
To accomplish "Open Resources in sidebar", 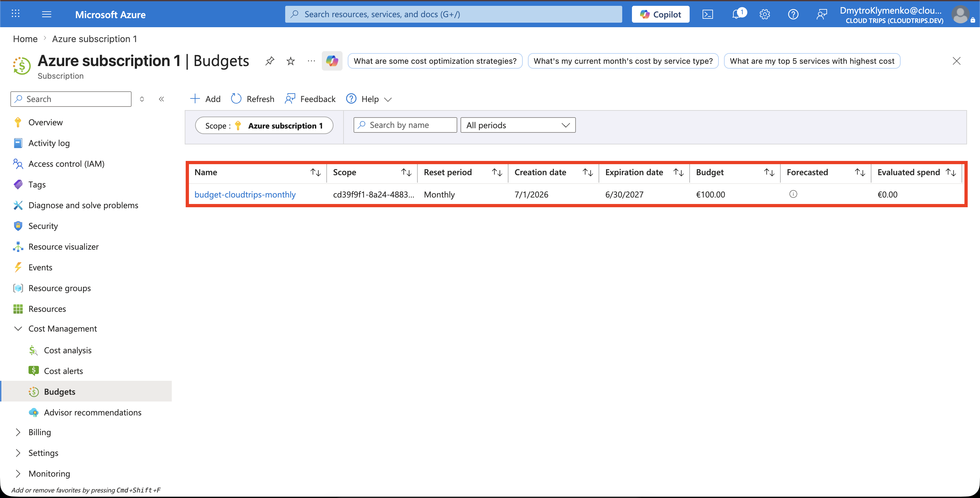I will [47, 309].
